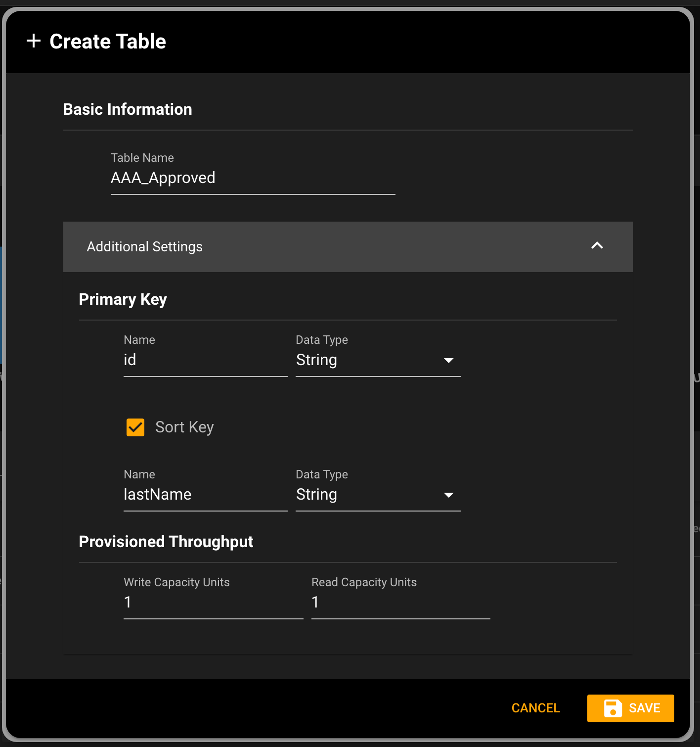Click the plus icon beside Create Table

[34, 41]
